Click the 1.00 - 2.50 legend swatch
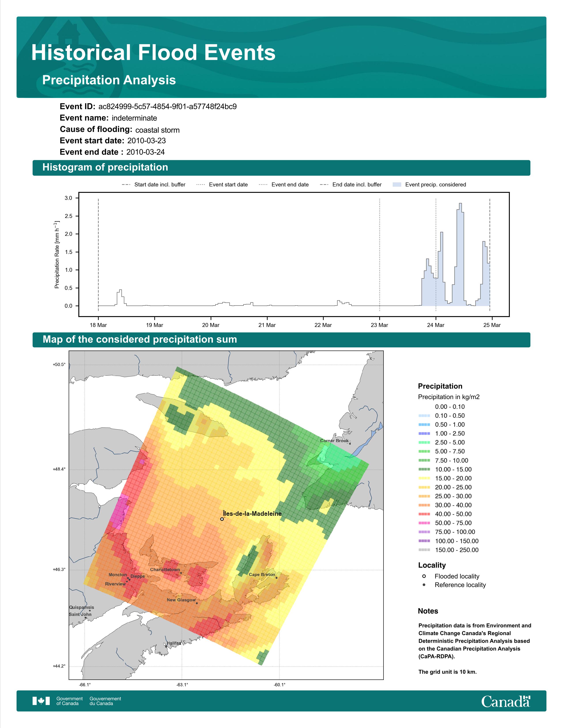 (x=424, y=433)
